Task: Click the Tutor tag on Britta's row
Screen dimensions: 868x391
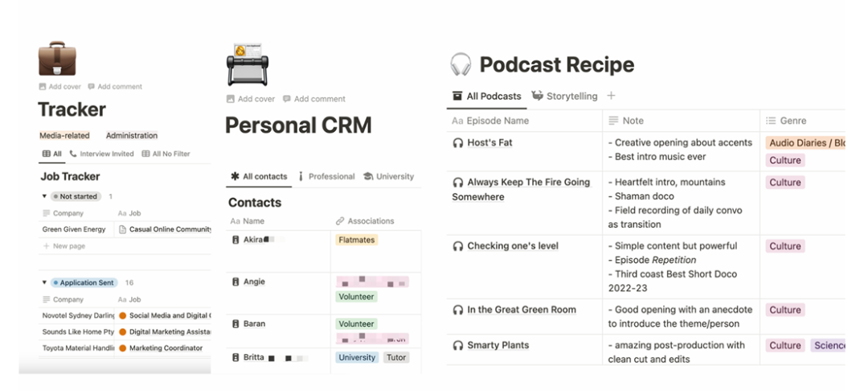Action: pos(396,358)
